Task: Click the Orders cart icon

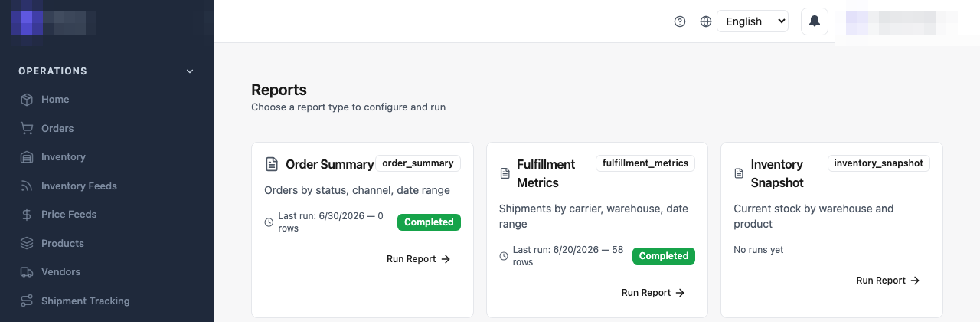Action: pos(27,128)
